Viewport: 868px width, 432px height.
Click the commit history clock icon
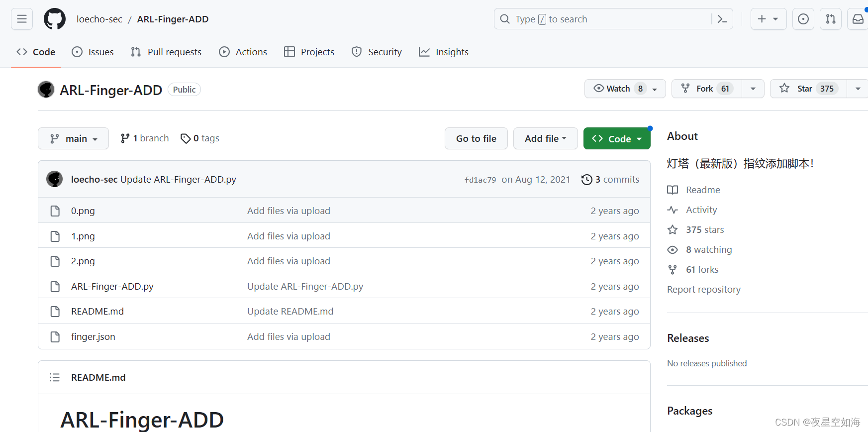[587, 180]
